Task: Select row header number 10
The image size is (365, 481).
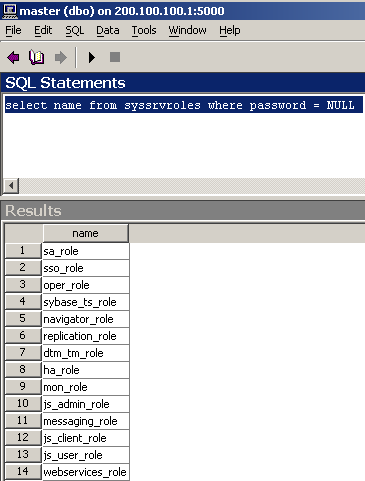Action: coord(23,403)
